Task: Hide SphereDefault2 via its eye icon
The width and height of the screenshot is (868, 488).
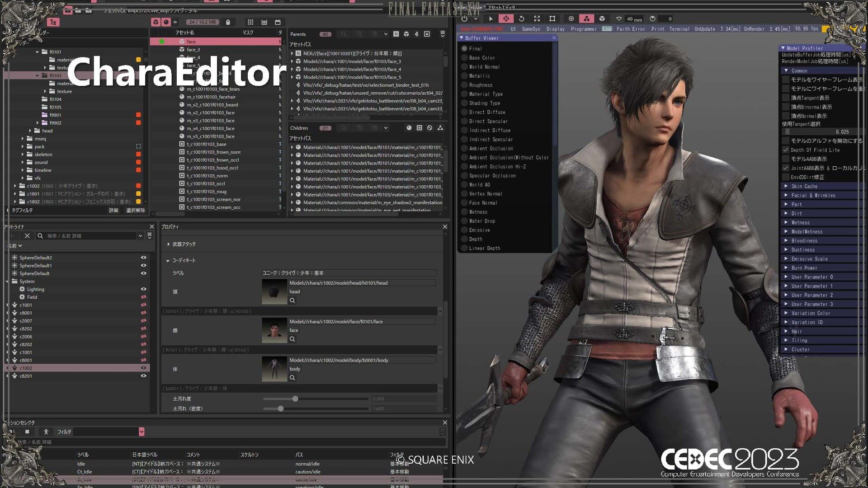Action: coord(143,258)
